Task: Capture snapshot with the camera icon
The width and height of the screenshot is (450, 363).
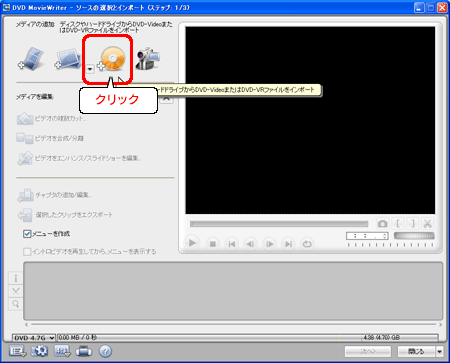Action: (382, 223)
